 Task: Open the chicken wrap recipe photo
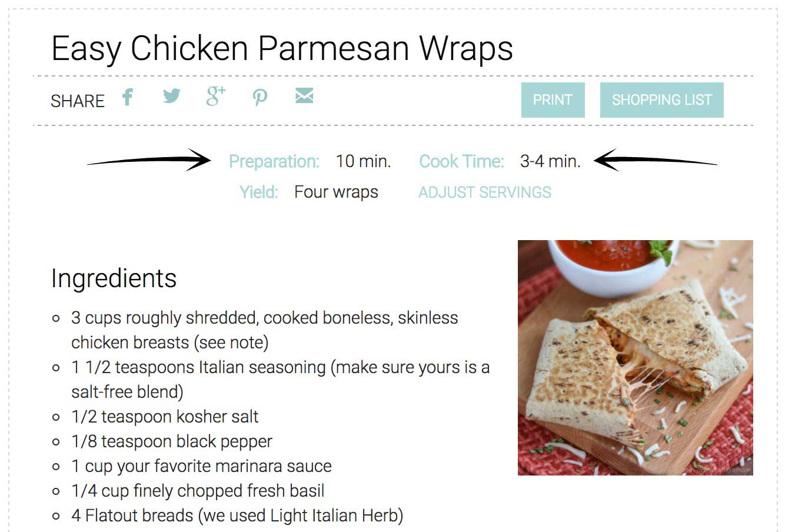[635, 357]
